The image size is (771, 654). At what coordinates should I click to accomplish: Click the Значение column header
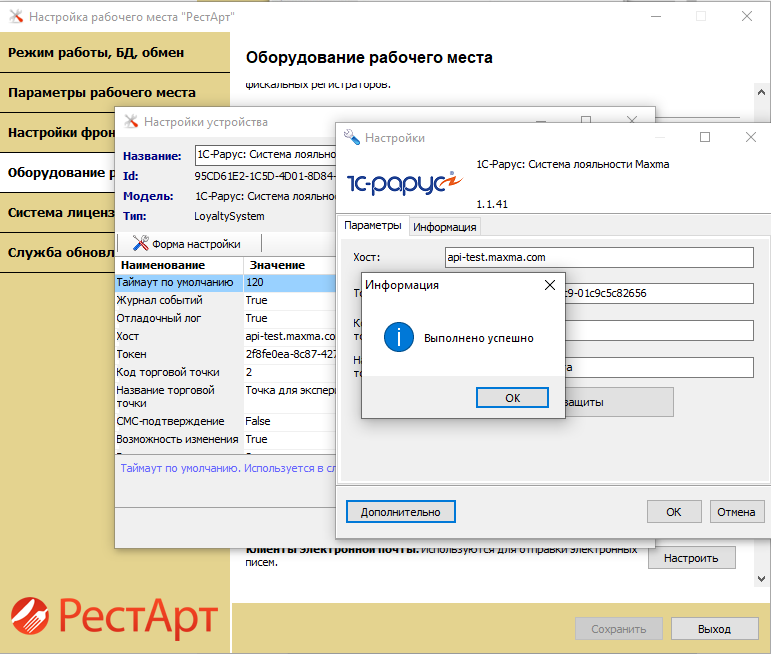click(x=290, y=265)
